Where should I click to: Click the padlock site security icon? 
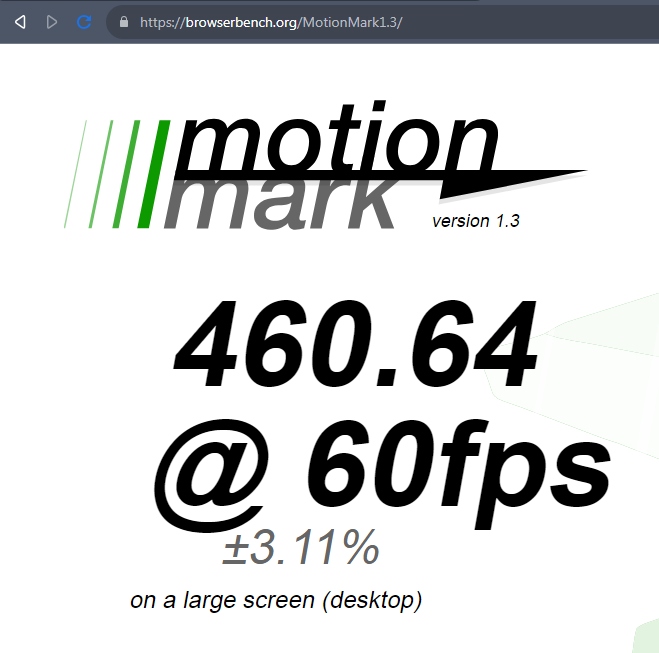click(124, 22)
